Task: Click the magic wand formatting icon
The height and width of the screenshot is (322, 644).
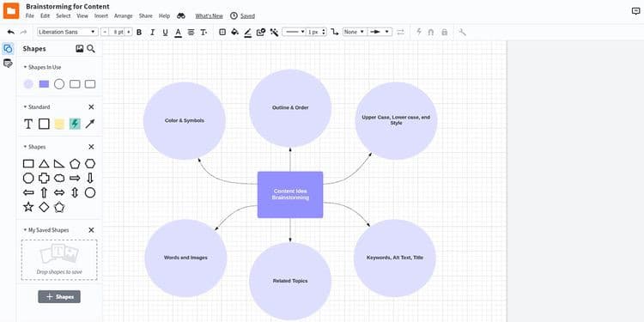Action: [x=274, y=32]
